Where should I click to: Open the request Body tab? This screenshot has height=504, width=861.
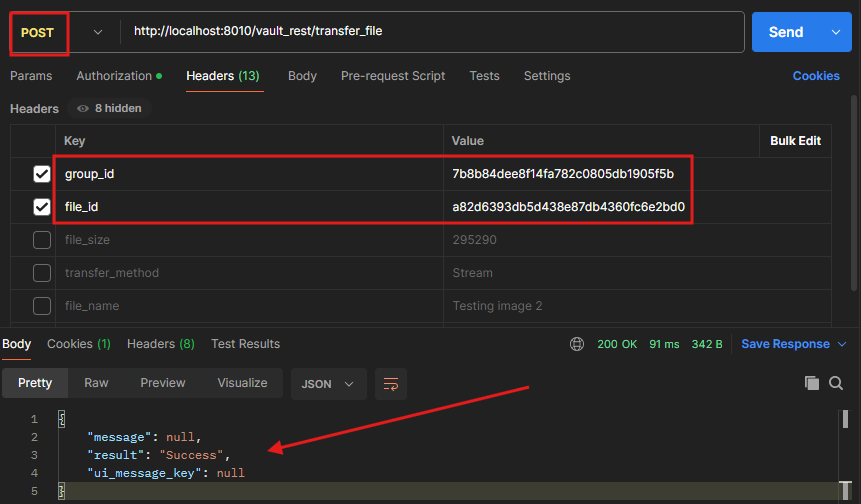coord(302,76)
